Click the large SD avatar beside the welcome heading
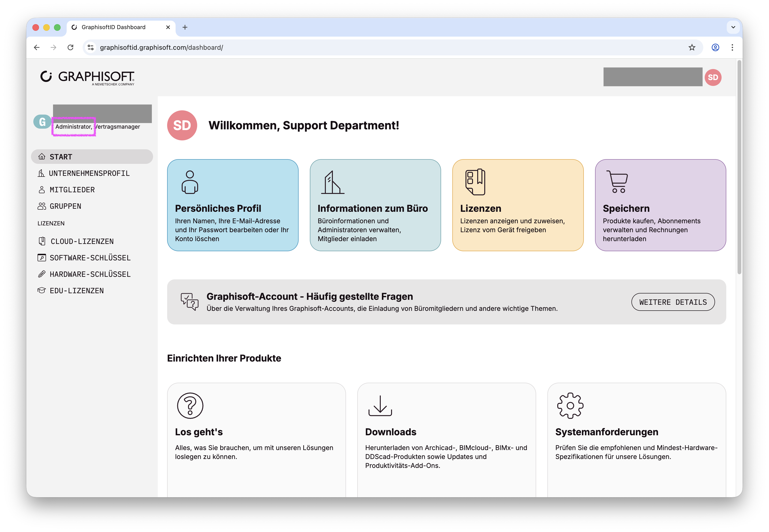This screenshot has height=532, width=769. click(x=182, y=125)
